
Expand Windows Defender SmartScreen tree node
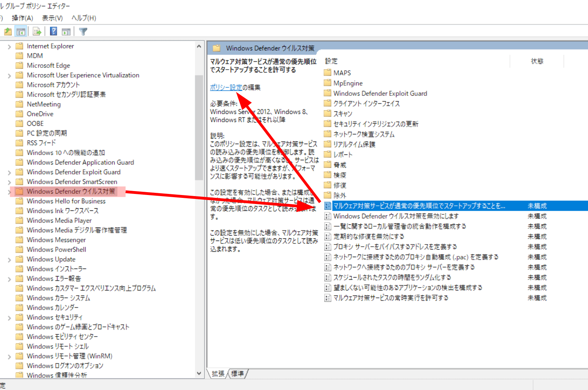[9, 182]
